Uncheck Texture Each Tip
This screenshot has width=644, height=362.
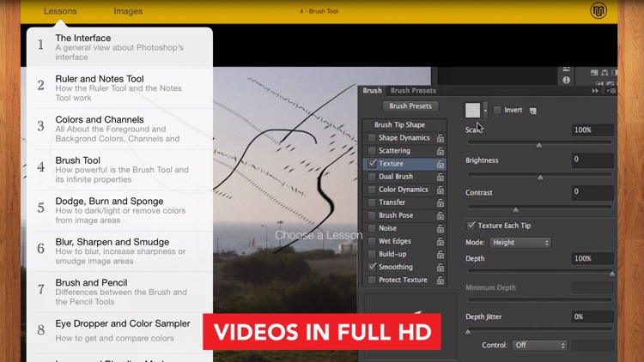471,226
